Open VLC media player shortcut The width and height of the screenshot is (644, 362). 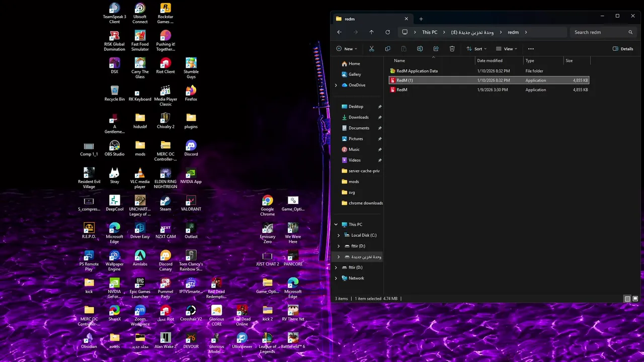(140, 178)
